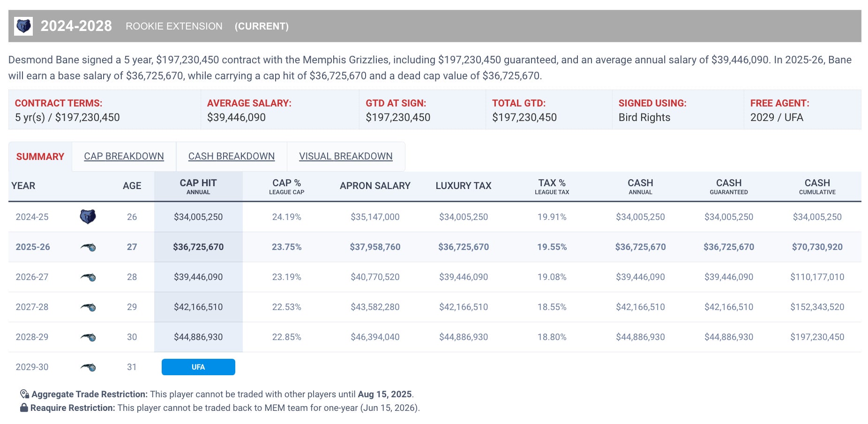Click the Year column header

coord(23,186)
